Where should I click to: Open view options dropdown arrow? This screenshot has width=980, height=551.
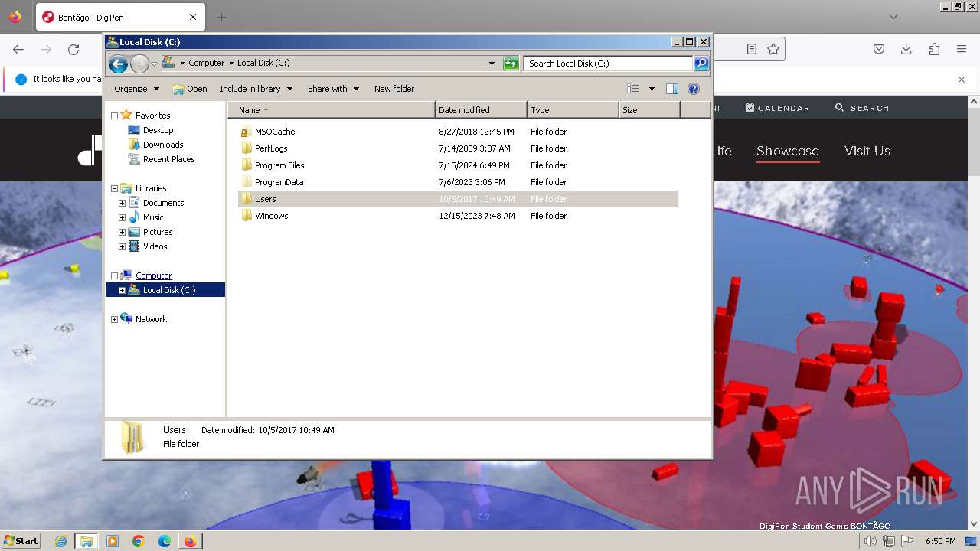point(652,89)
